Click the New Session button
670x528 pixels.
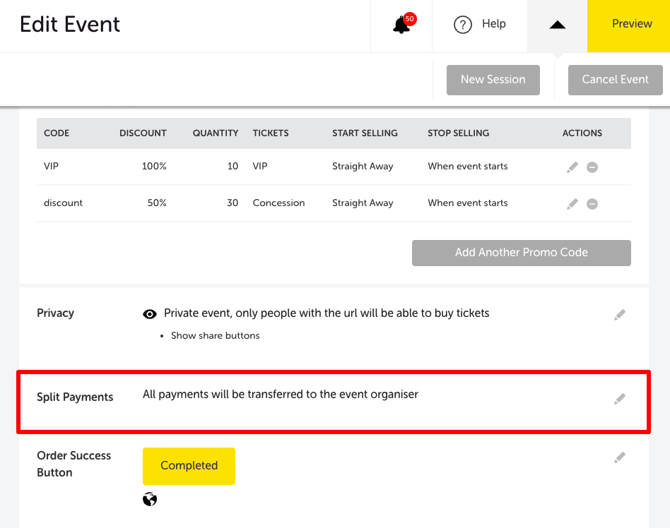493,80
